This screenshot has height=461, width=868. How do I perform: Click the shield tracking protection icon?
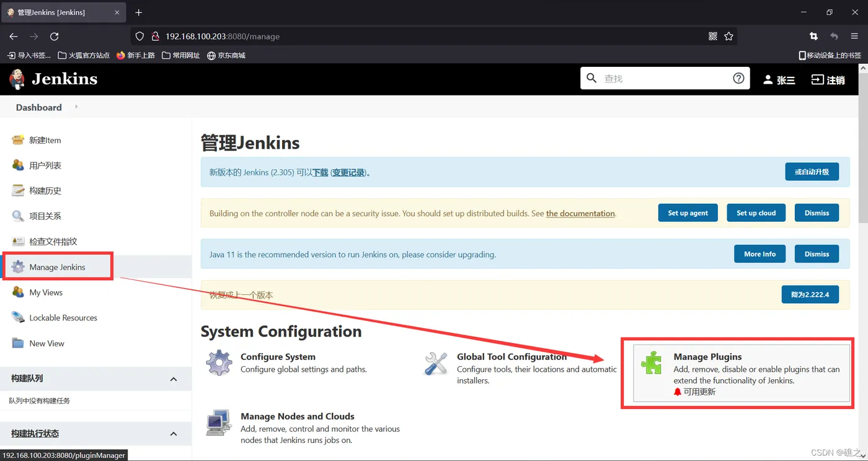pyautogui.click(x=139, y=37)
